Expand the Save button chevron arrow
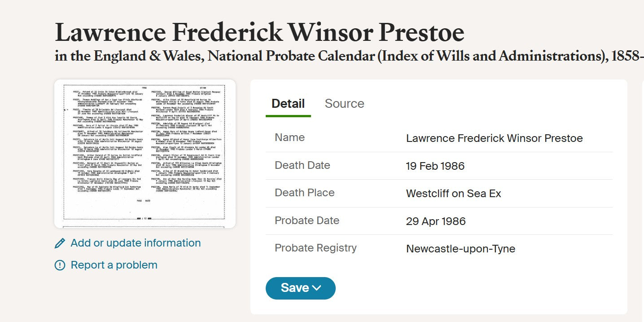 (316, 288)
